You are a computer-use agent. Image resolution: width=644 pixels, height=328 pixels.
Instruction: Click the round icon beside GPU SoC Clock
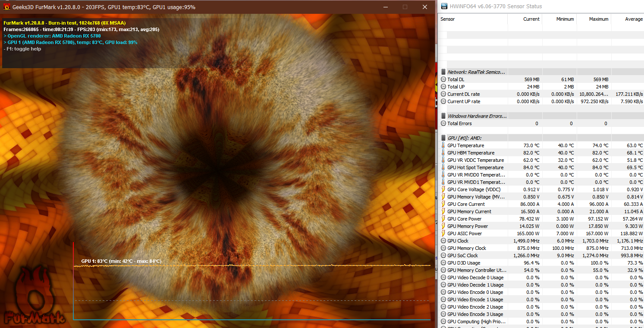(443, 255)
